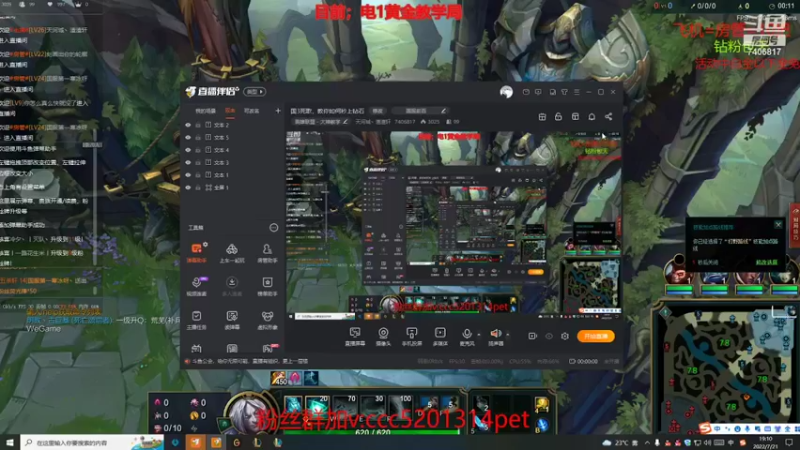Switch to the first scene tab
800x450 pixels.
click(205, 111)
